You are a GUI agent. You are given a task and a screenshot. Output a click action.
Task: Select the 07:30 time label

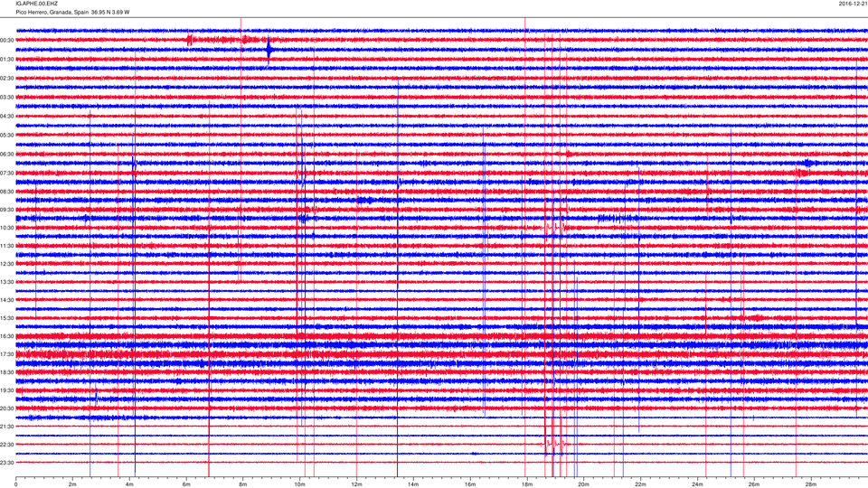(7, 174)
